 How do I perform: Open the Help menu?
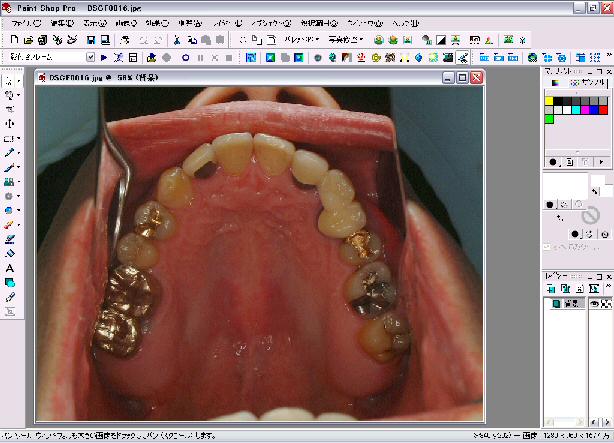click(405, 24)
